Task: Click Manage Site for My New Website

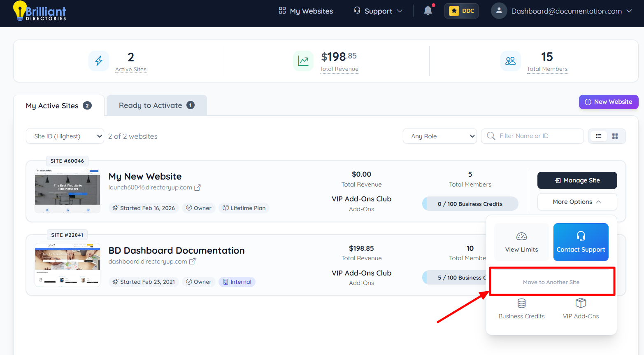Action: pyautogui.click(x=577, y=180)
